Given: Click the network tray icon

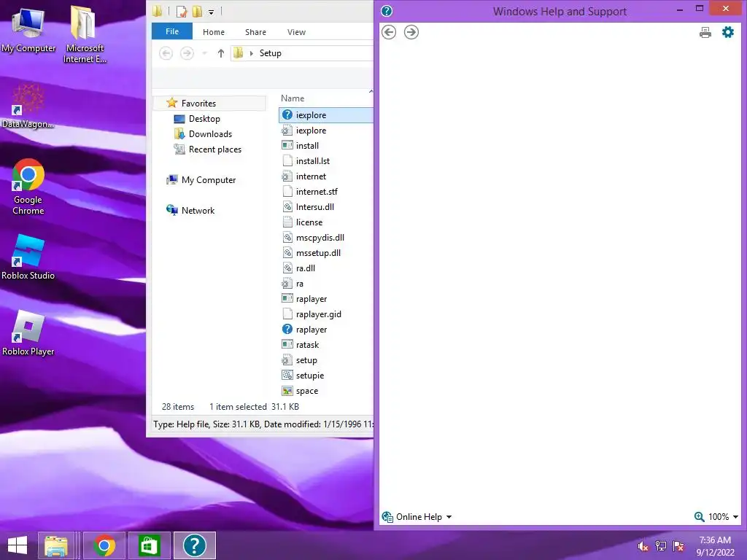Looking at the screenshot, I should (660, 546).
